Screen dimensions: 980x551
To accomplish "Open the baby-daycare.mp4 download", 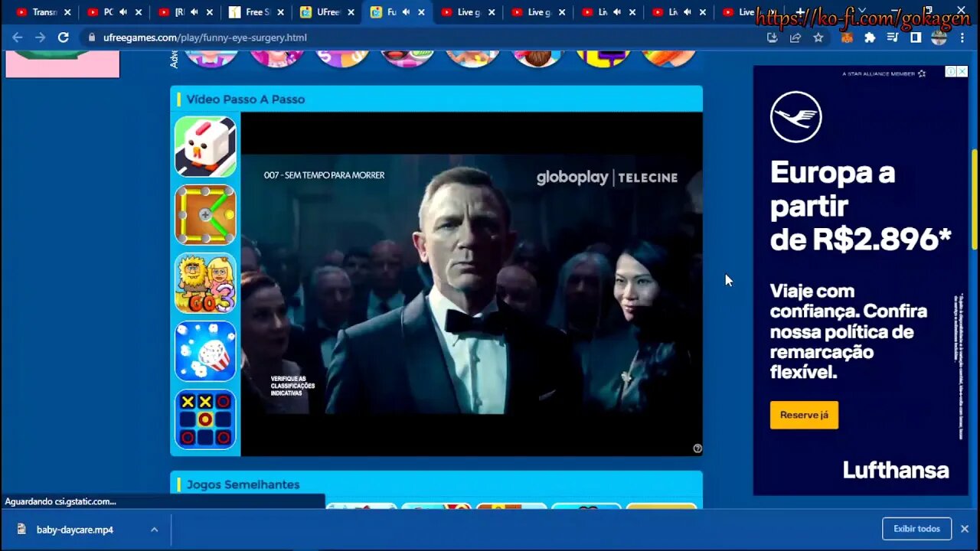I will pos(75,529).
